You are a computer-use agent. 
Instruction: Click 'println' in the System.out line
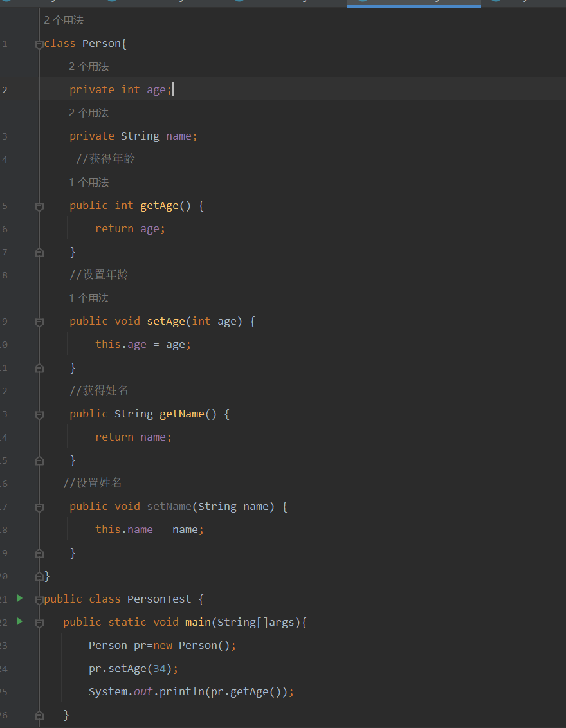tap(181, 692)
